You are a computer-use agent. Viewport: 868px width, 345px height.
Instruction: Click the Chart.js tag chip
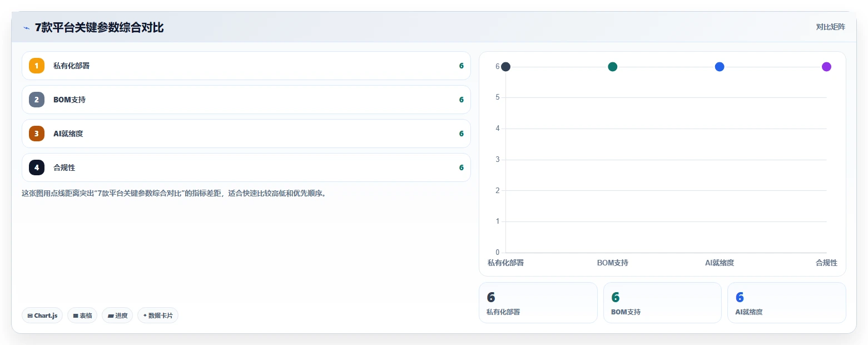click(42, 316)
